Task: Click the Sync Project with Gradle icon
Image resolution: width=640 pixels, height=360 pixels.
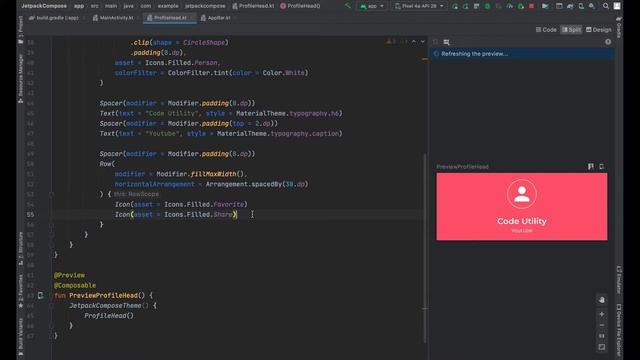Action: coord(570,6)
